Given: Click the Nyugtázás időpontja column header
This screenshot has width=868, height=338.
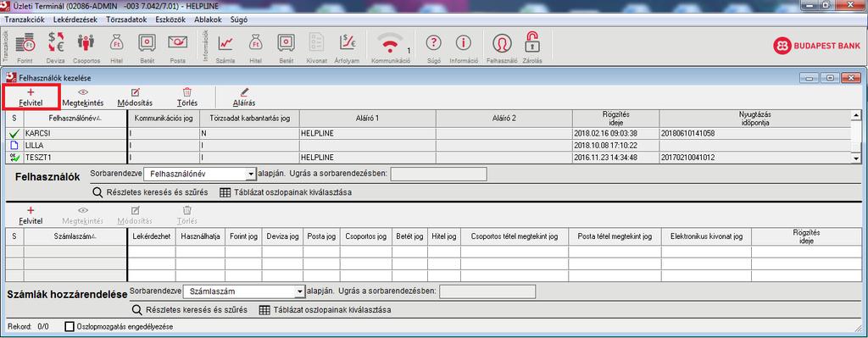Looking at the screenshot, I should pyautogui.click(x=755, y=119).
